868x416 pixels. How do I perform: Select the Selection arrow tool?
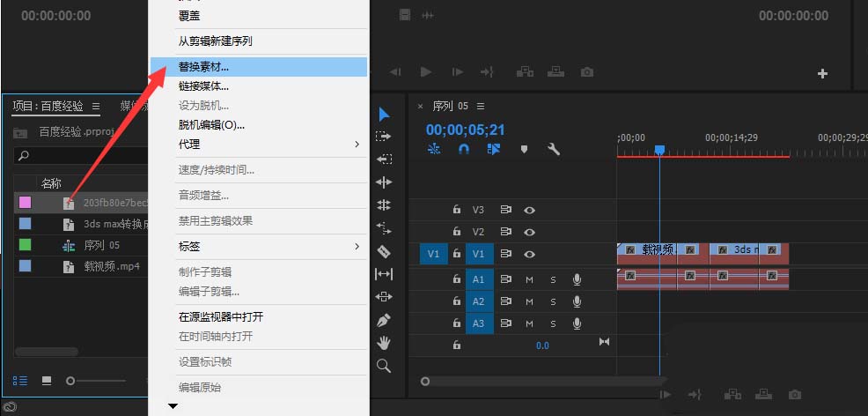coord(384,115)
